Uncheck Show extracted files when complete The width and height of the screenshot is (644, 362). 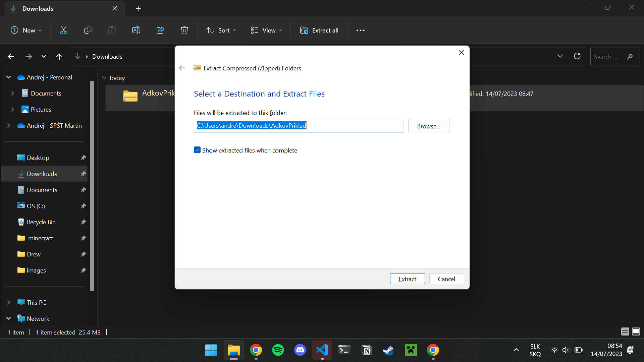click(197, 150)
